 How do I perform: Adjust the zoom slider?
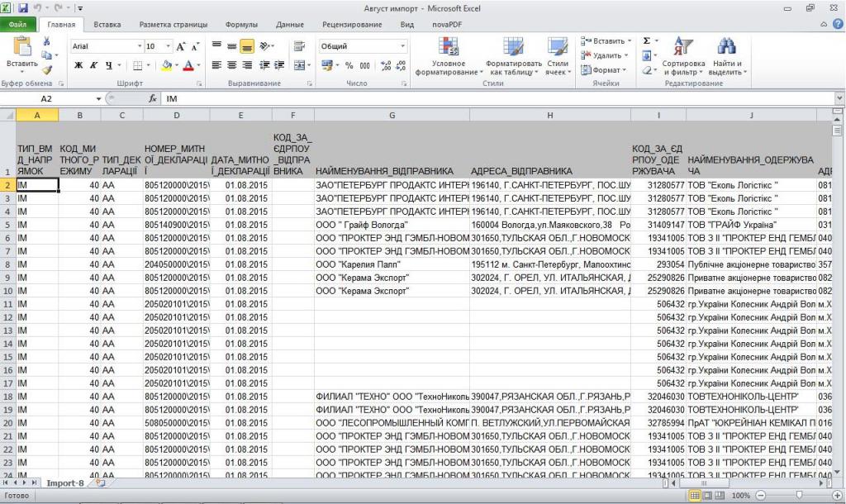799,495
